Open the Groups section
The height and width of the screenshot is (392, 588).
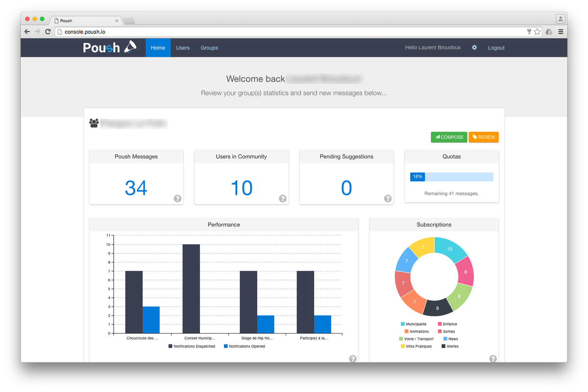[x=209, y=48]
